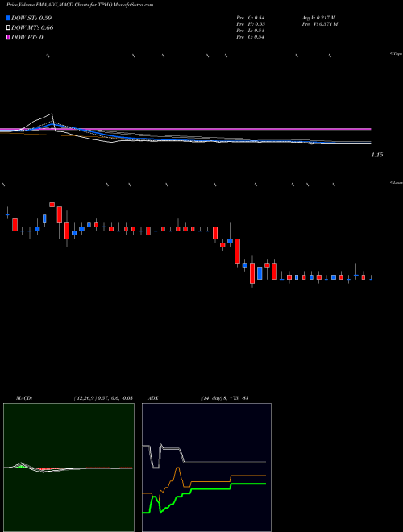Click the 'Pre O: 0.54' value
This screenshot has width=403, height=532.
(251, 18)
